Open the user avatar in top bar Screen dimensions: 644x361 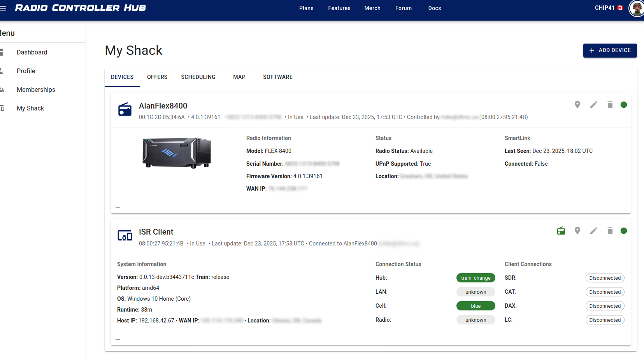[x=637, y=8]
